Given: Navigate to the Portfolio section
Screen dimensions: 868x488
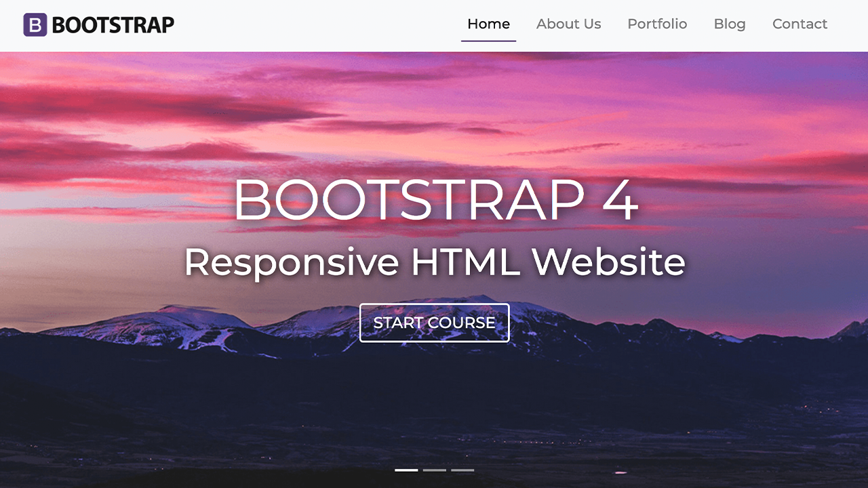Looking at the screenshot, I should pos(657,24).
